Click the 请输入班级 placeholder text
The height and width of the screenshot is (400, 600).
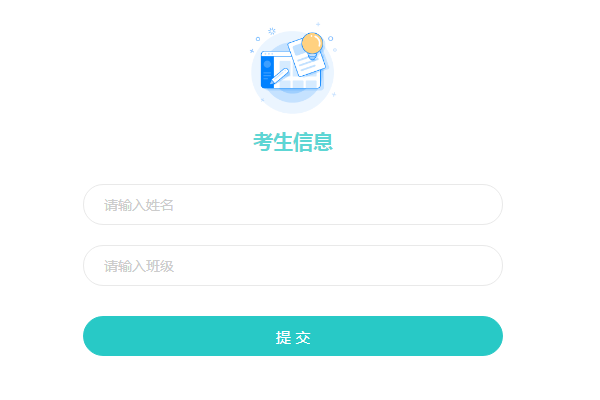tap(139, 266)
